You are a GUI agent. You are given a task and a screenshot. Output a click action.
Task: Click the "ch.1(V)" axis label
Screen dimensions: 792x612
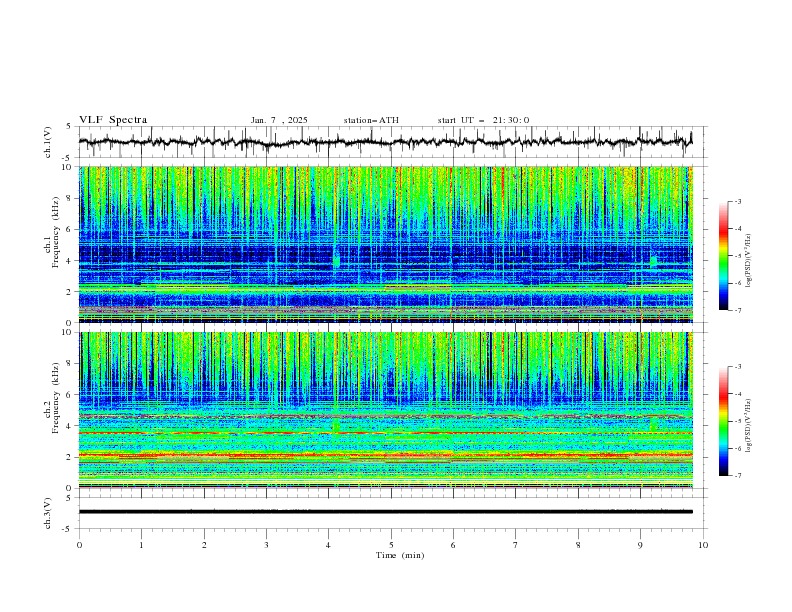(x=48, y=142)
